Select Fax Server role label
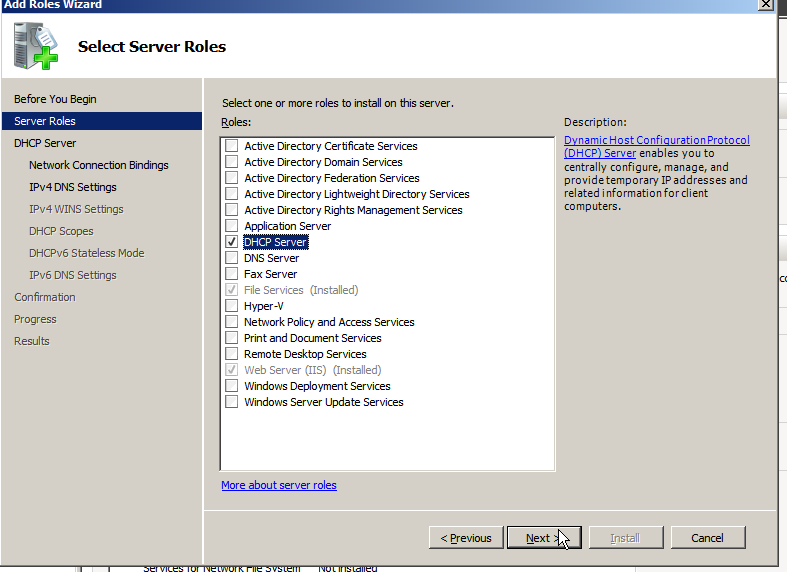 point(271,274)
